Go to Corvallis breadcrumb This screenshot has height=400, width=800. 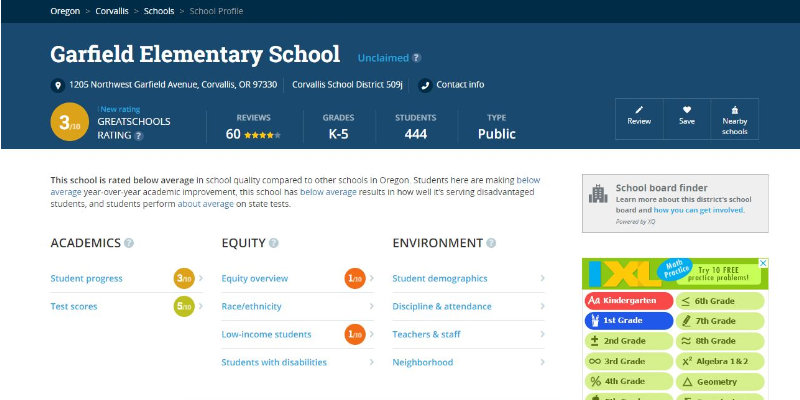[112, 11]
